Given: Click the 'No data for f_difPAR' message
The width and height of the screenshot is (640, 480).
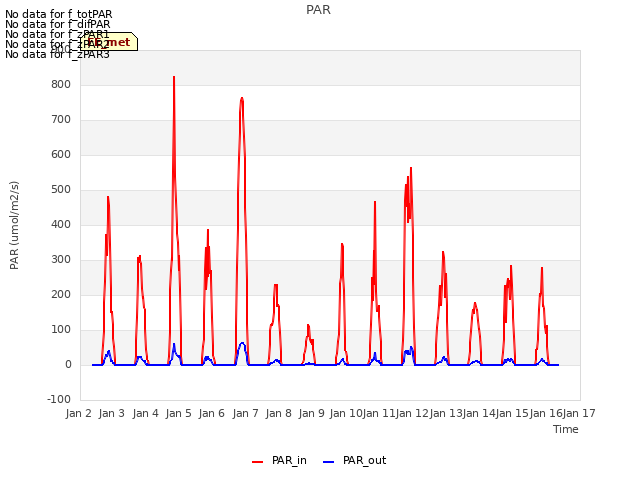Looking at the screenshot, I should coord(58,24).
